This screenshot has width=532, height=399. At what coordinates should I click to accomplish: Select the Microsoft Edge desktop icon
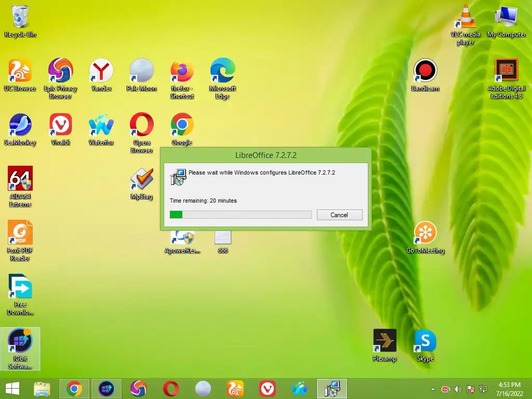[222, 79]
